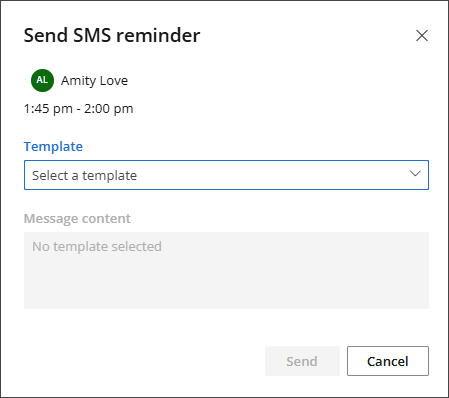Click the 1:45 pm - 2:00 pm appointment time
The width and height of the screenshot is (449, 398).
point(79,109)
